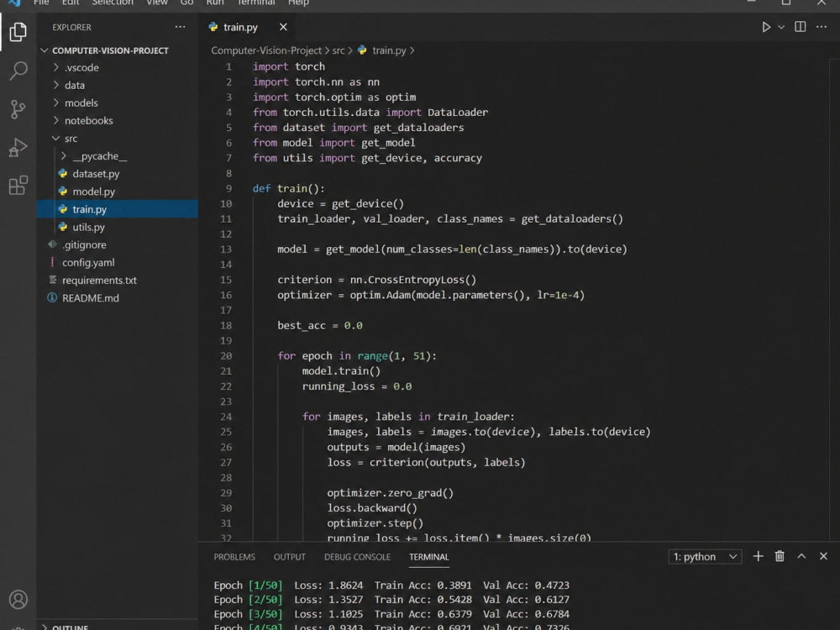Click 'criterion = nn.CrossEntropyLoss()' line
This screenshot has height=630, width=840.
376,280
